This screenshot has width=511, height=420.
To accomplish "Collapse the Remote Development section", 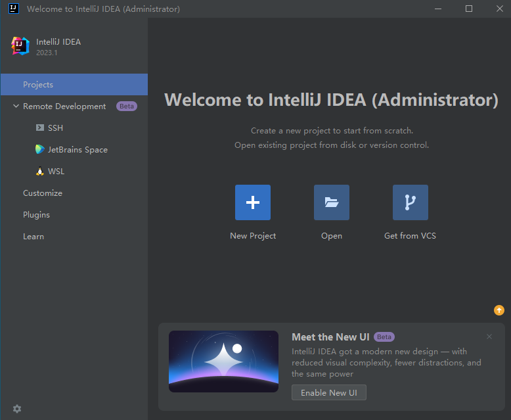I will pyautogui.click(x=16, y=106).
